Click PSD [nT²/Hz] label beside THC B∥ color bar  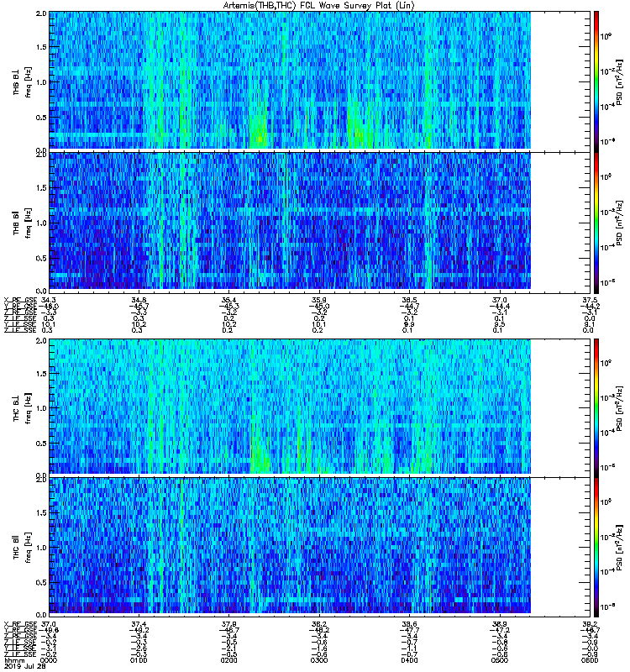(620, 548)
